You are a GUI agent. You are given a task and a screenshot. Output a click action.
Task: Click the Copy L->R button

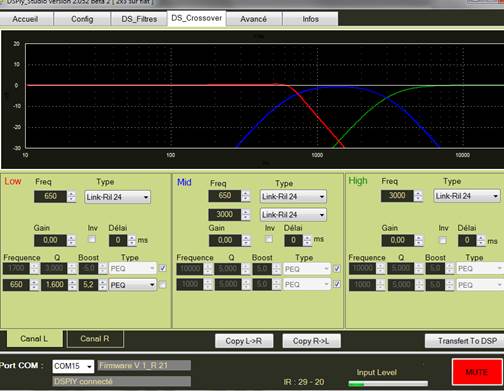(244, 341)
